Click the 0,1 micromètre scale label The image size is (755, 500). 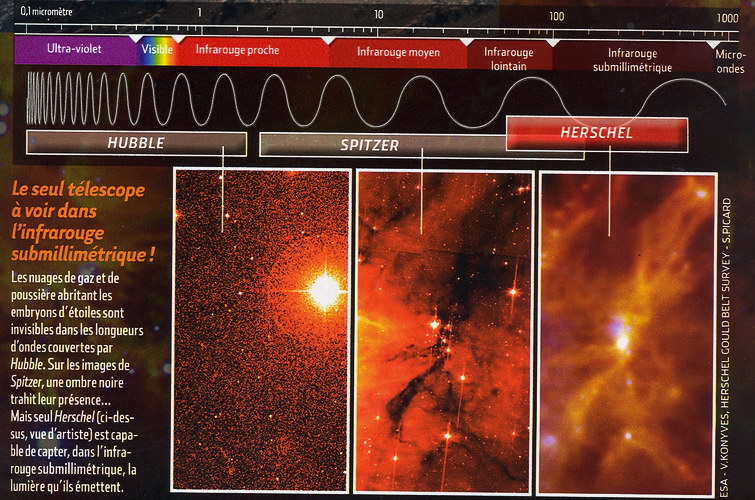[46, 12]
